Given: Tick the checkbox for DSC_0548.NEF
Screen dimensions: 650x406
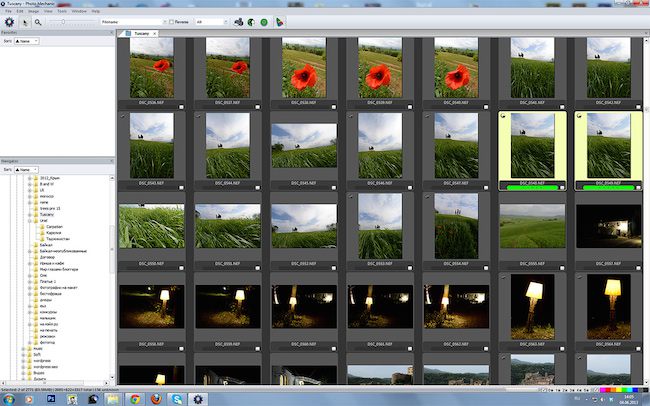Looking at the screenshot, I should pyautogui.click(x=562, y=188).
